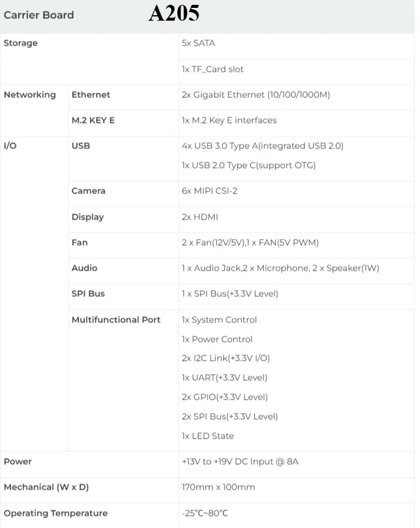Click the A205 heading text
This screenshot has height=528, width=420.
click(x=173, y=13)
